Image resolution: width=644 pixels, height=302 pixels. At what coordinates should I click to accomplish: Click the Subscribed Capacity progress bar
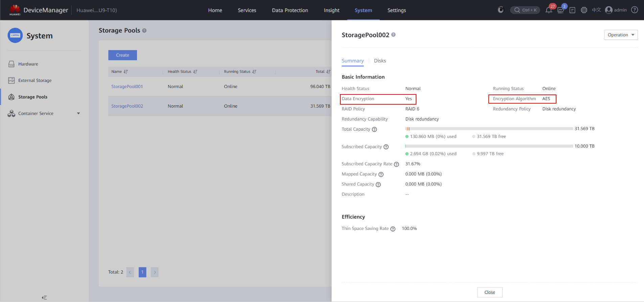coord(489,146)
